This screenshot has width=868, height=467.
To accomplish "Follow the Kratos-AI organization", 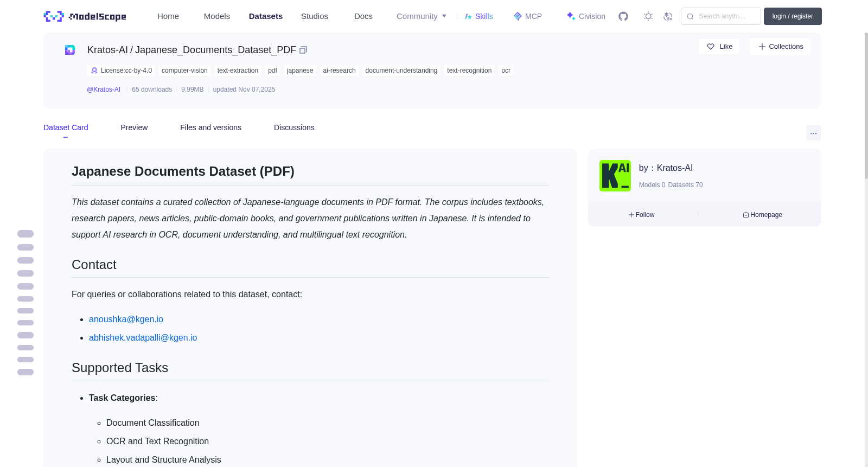I will coord(642,215).
